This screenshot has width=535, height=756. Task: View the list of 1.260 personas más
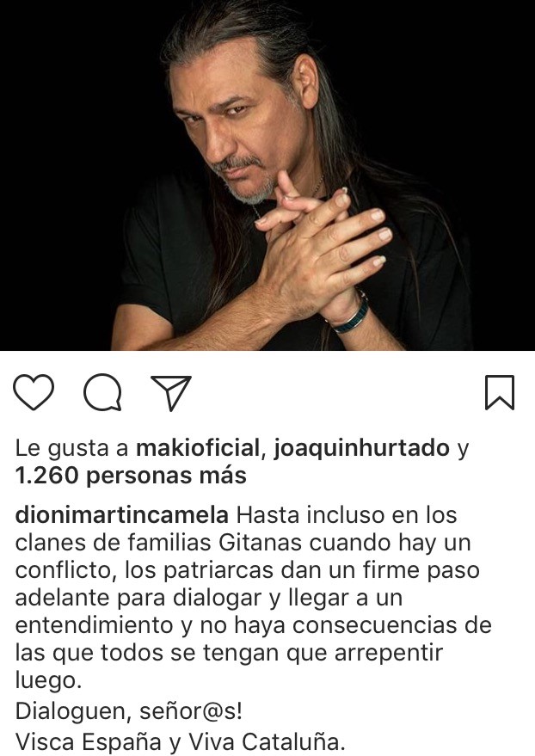pos(131,476)
